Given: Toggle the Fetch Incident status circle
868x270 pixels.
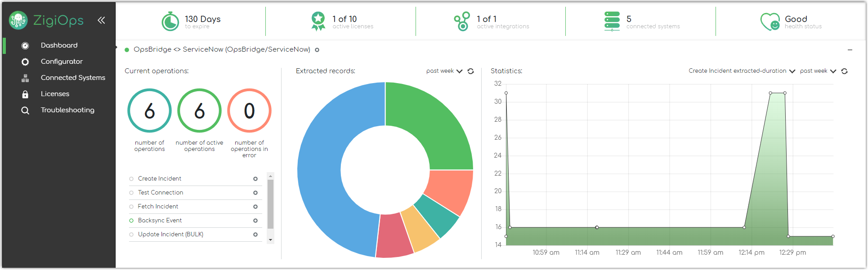Looking at the screenshot, I should tap(131, 207).
